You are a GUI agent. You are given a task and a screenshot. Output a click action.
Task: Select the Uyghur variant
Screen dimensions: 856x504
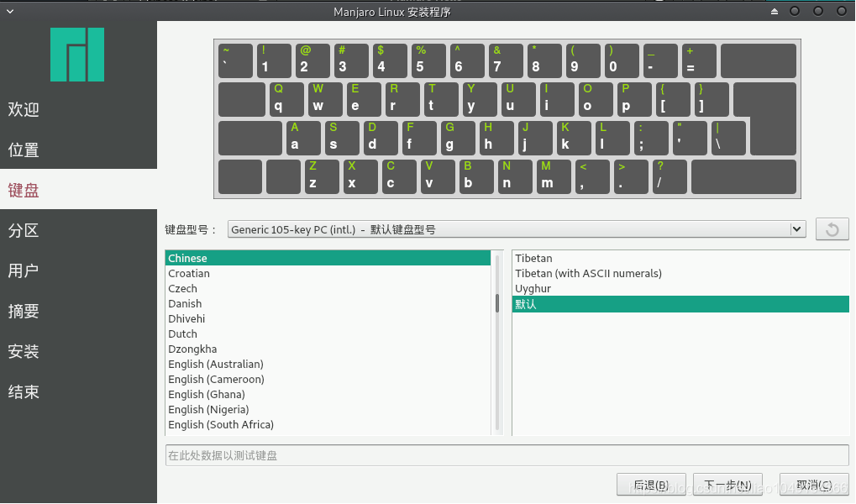[x=680, y=289]
